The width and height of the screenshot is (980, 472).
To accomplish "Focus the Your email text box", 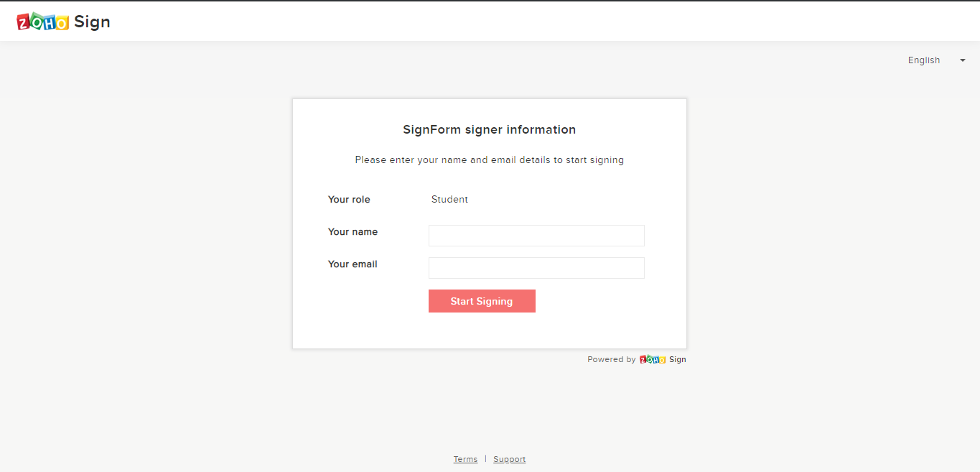I will click(x=536, y=268).
